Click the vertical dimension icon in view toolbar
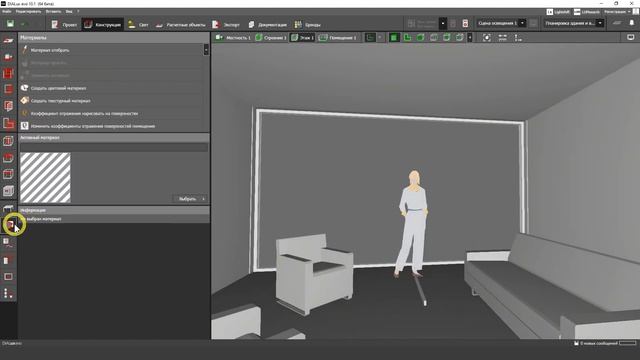Viewport: 640px width, 360px height. [x=518, y=38]
